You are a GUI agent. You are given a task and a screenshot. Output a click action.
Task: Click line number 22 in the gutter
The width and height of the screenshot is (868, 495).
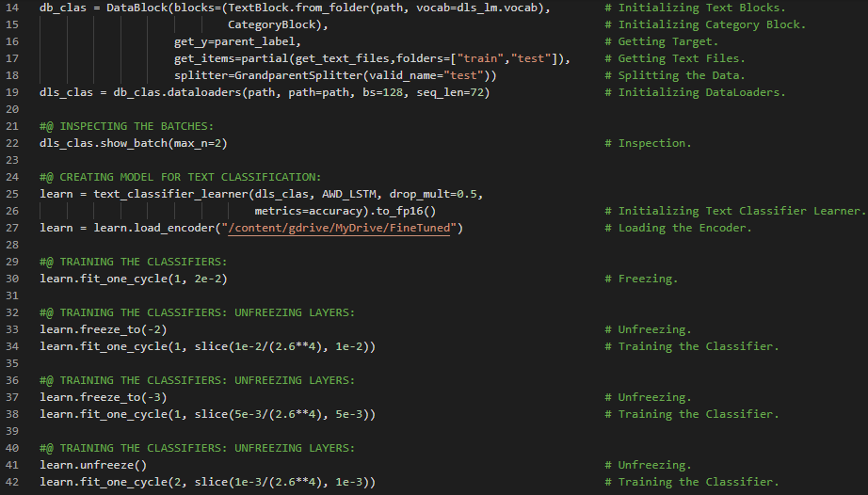pos(12,143)
